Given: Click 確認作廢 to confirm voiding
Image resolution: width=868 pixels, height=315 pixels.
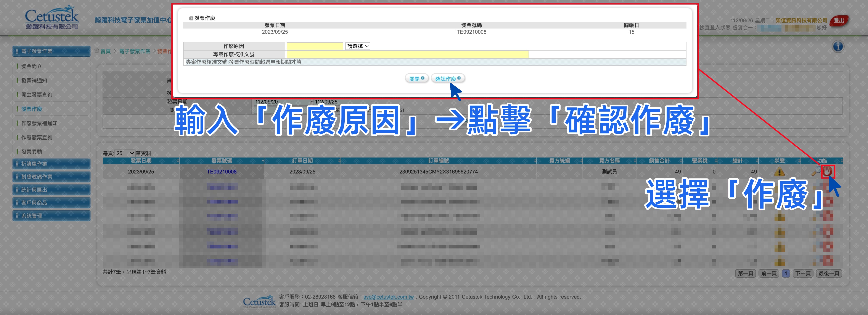Looking at the screenshot, I should click(448, 78).
